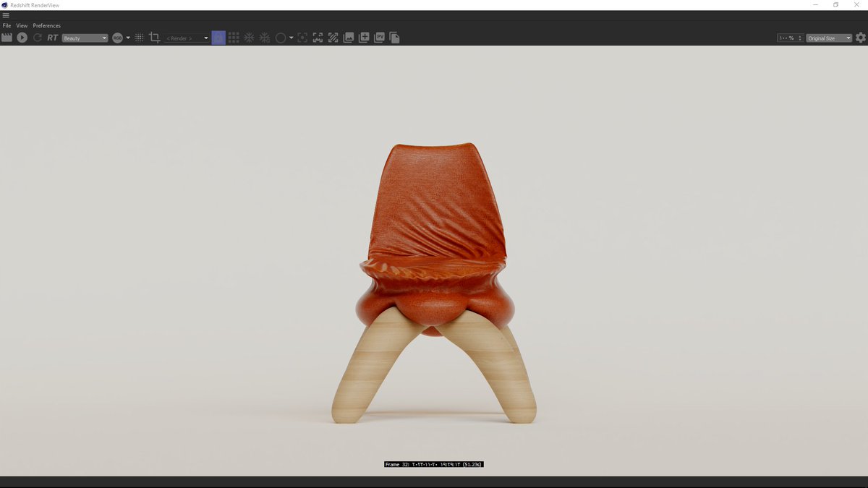Click the diagonal-stripes frame icon
Image resolution: width=868 pixels, height=488 pixels.
pyautogui.click(x=333, y=38)
